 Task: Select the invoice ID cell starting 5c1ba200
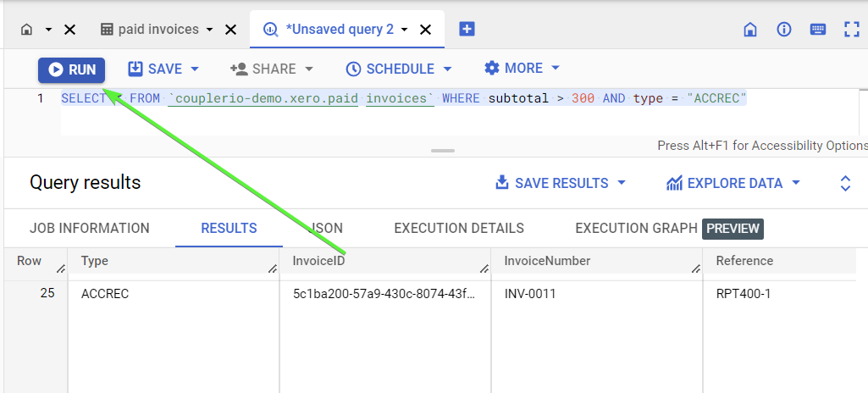coord(384,294)
